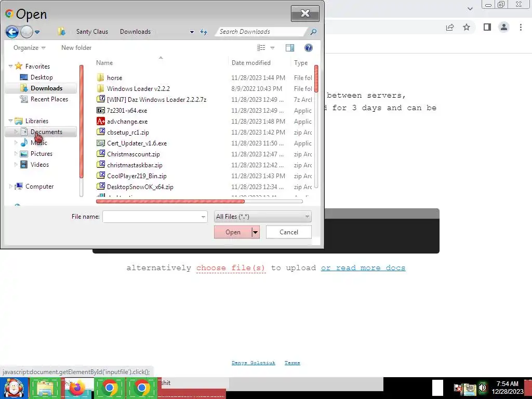Click New folder
The width and height of the screenshot is (532, 399).
pyautogui.click(x=76, y=48)
